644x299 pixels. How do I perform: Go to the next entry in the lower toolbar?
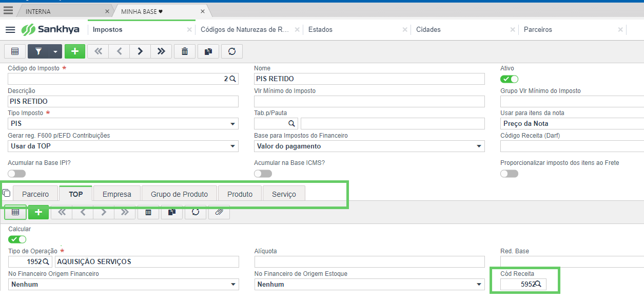(x=104, y=212)
